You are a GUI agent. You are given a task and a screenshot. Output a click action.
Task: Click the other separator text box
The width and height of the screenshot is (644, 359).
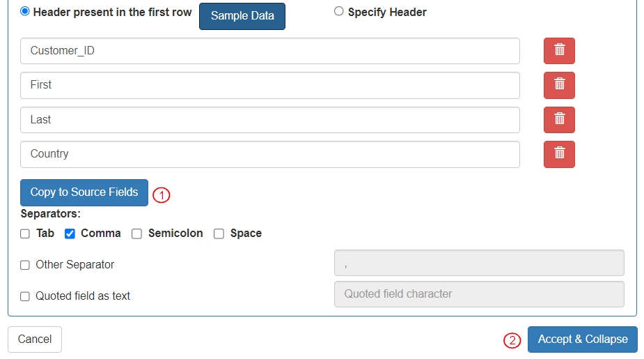(x=479, y=263)
